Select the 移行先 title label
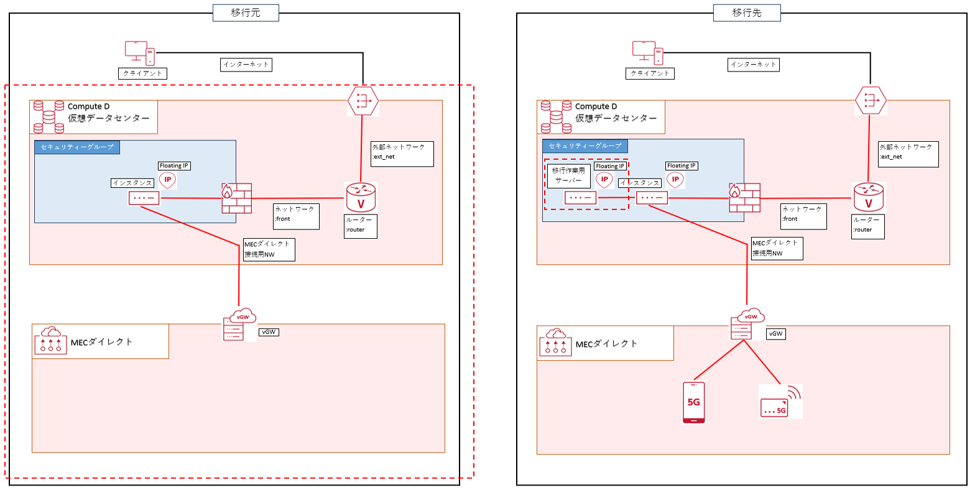 tap(747, 13)
